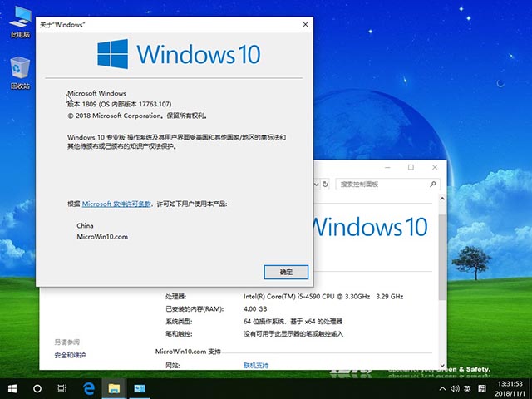Image resolution: width=532 pixels, height=399 pixels.
Task: Switch to the Control Panel taskbar item
Action: click(x=140, y=388)
